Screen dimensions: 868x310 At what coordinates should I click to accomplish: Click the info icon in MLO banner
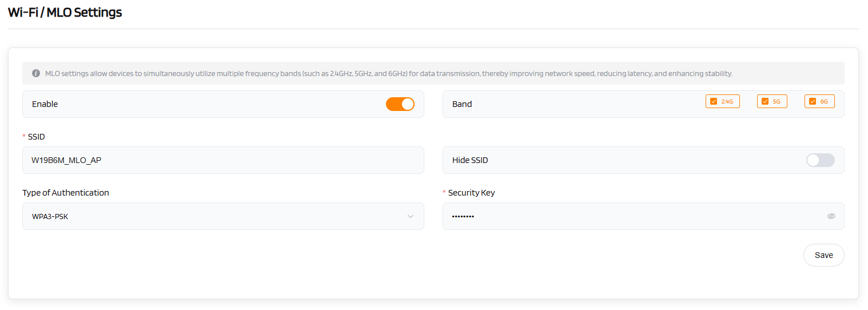pos(36,73)
